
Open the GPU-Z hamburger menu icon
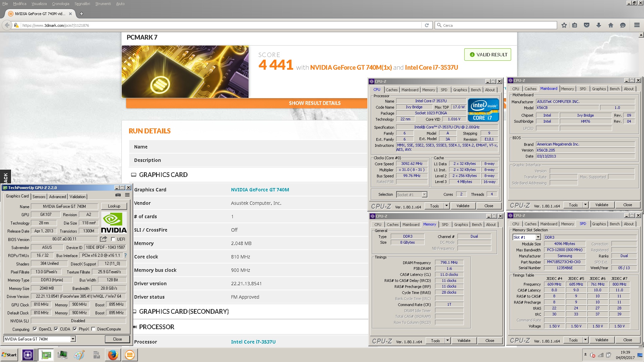[x=127, y=195]
